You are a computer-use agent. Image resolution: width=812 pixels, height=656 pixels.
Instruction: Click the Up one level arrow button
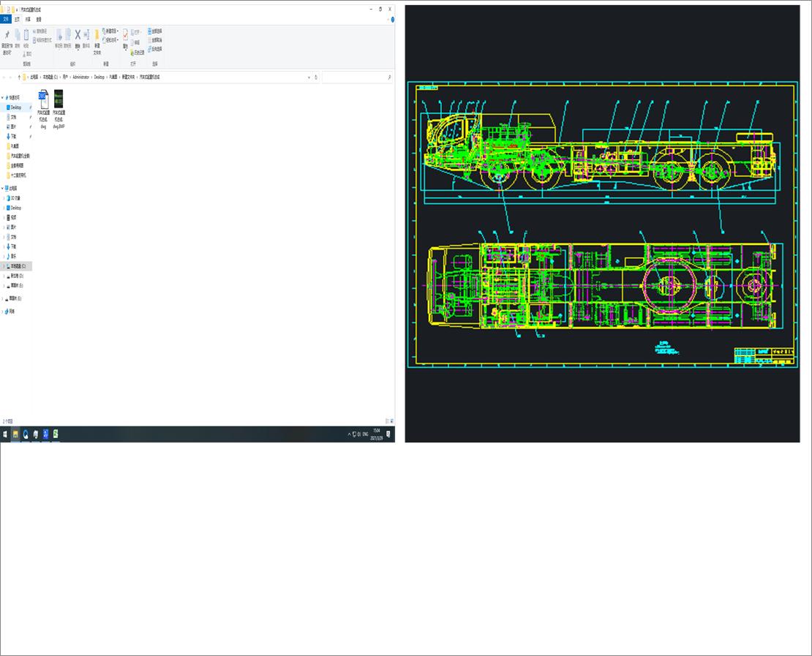[19, 77]
